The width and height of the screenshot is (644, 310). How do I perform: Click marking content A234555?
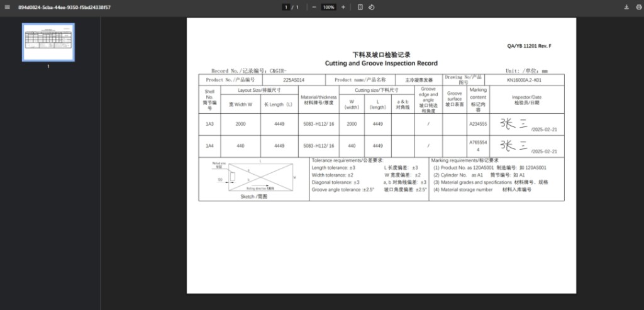478,124
